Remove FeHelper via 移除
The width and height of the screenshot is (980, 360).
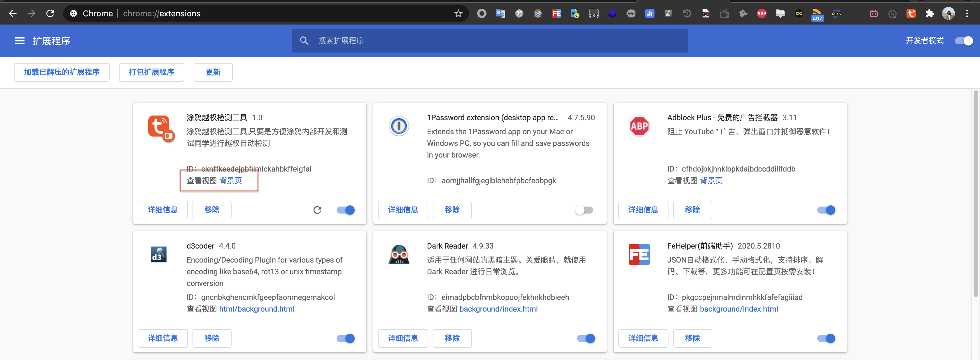693,338
